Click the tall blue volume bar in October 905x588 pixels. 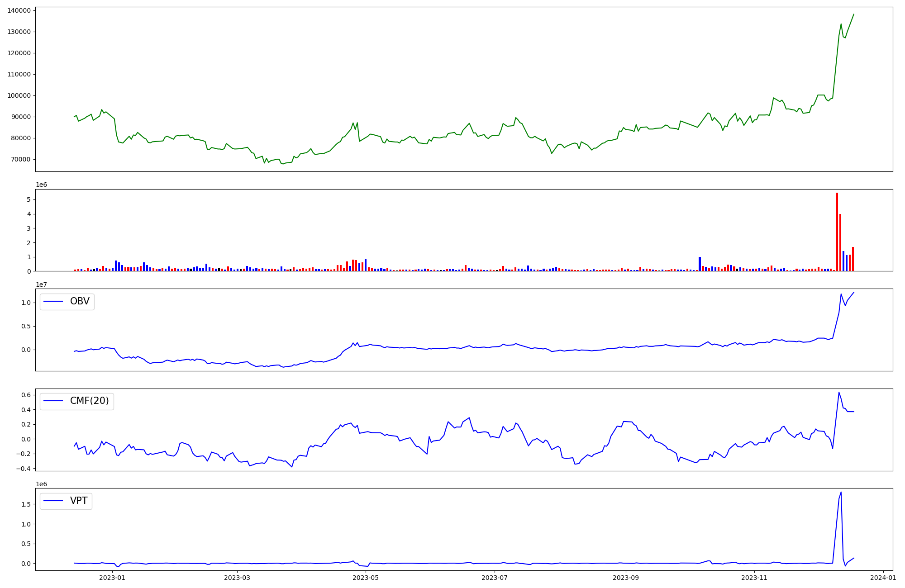700,264
